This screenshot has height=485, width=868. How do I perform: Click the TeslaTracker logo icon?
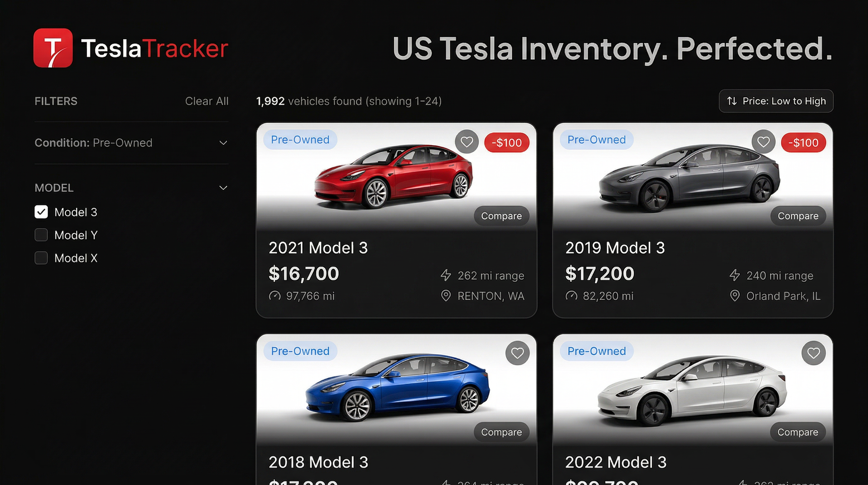[x=54, y=48]
